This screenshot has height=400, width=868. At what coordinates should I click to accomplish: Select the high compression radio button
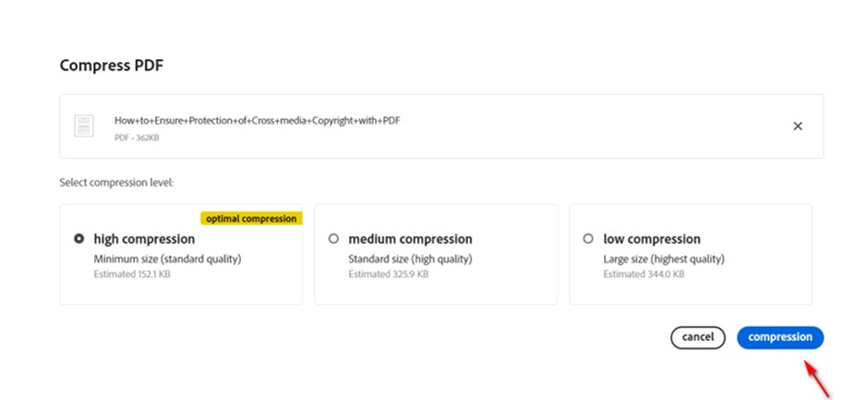tap(79, 238)
